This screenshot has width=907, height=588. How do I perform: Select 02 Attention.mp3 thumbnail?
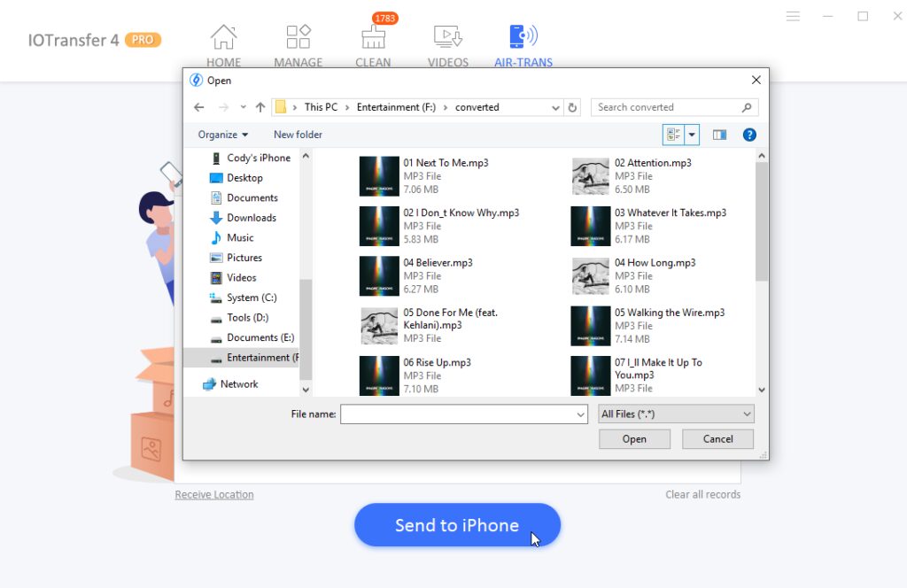(x=591, y=176)
